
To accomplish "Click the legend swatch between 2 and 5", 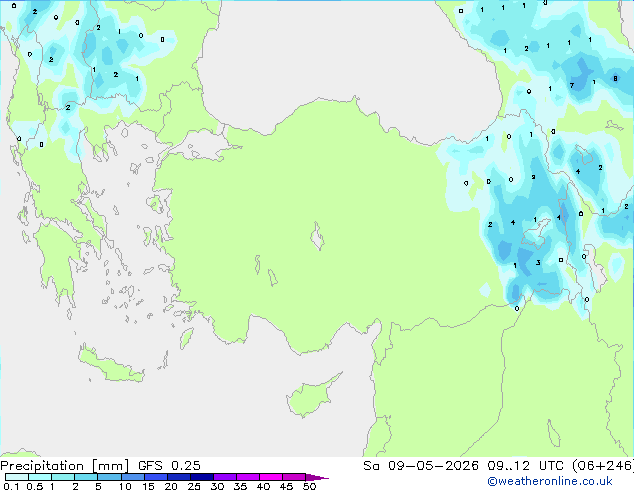I will click(86, 477).
